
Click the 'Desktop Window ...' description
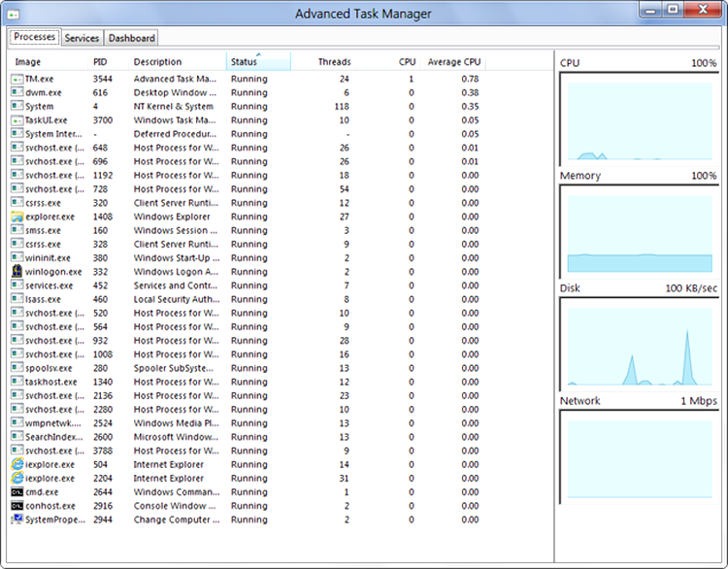(x=175, y=92)
